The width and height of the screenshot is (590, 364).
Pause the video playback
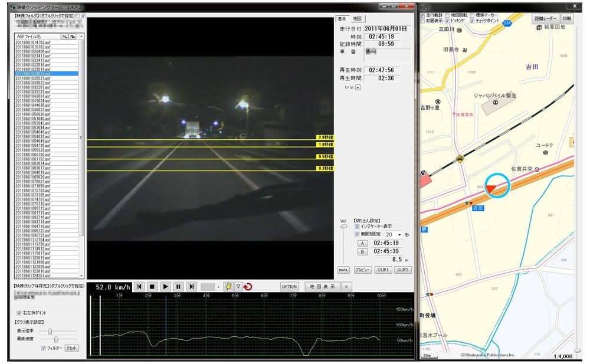(x=178, y=287)
